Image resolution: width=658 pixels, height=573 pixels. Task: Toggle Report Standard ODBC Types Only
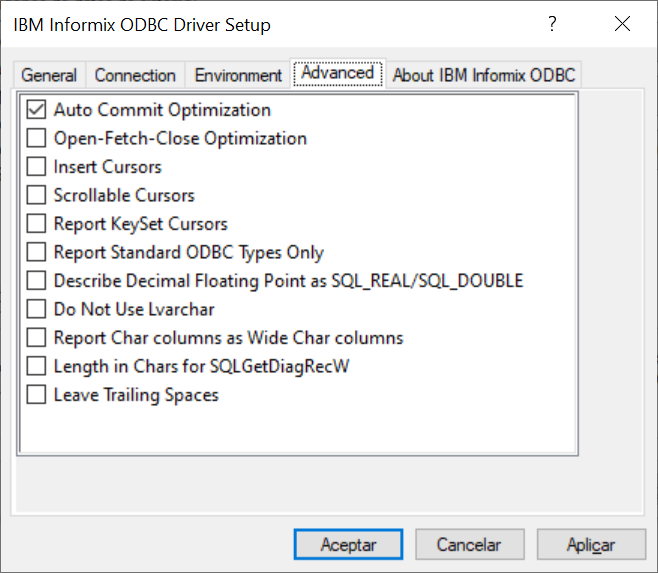tap(36, 252)
